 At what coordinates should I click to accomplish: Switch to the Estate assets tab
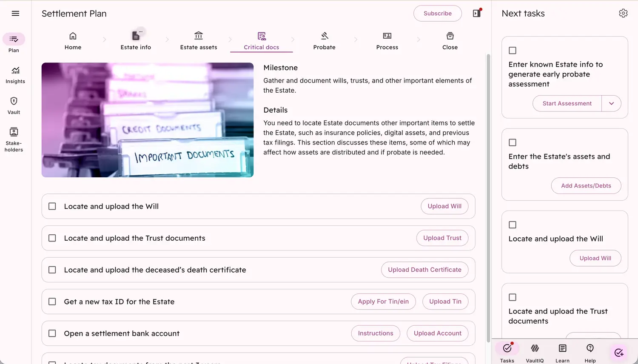coord(198,41)
